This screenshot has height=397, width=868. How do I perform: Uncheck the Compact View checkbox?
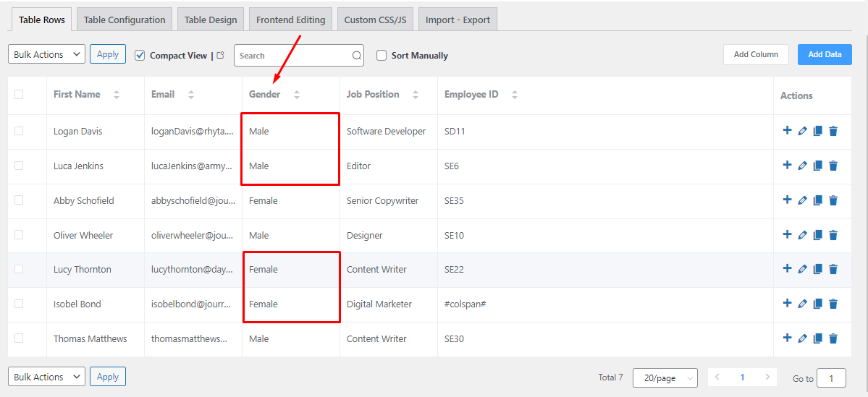pyautogui.click(x=140, y=55)
